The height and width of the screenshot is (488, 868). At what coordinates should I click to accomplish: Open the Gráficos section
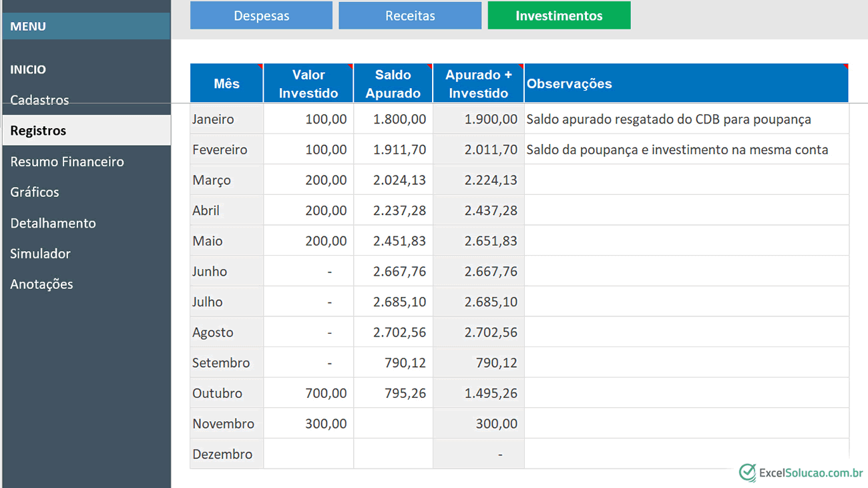click(x=35, y=192)
